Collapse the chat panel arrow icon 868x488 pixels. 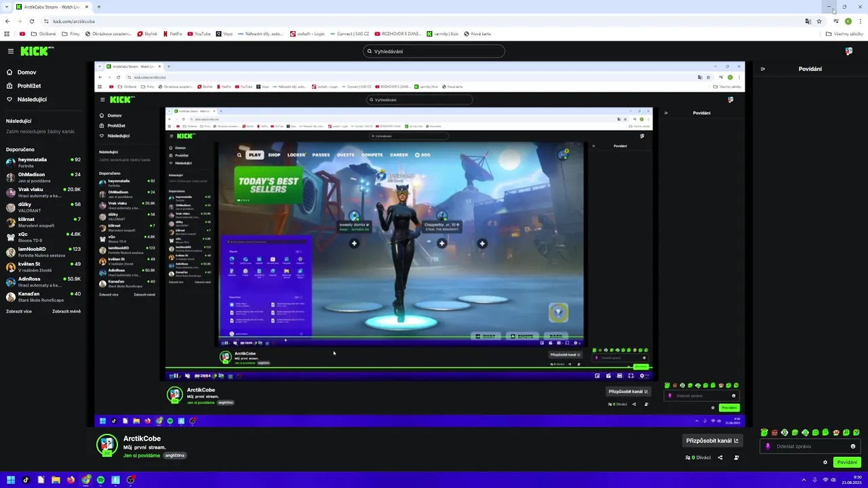[x=763, y=68]
